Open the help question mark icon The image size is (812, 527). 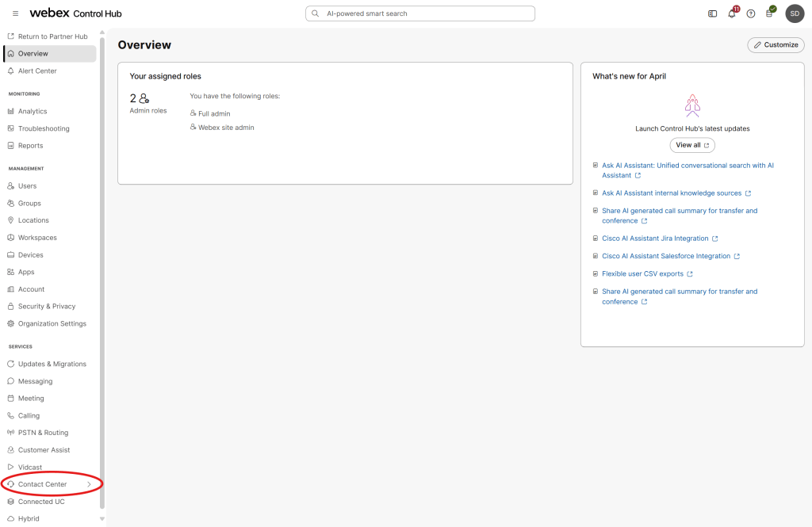click(751, 13)
